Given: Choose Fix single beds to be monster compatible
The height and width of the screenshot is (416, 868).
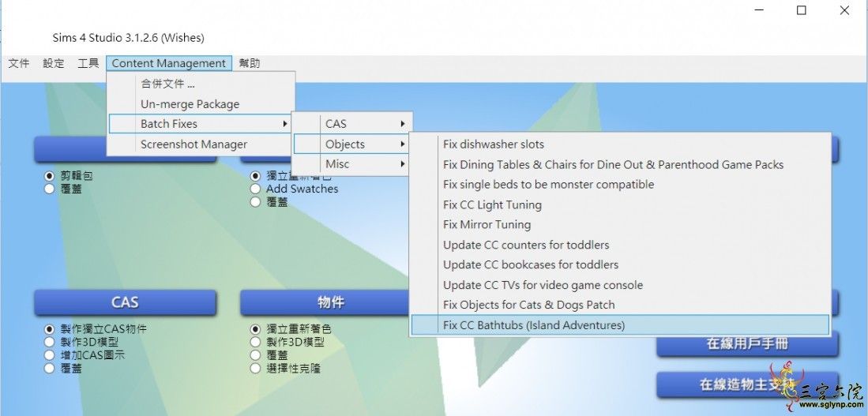Looking at the screenshot, I should pos(620,184).
